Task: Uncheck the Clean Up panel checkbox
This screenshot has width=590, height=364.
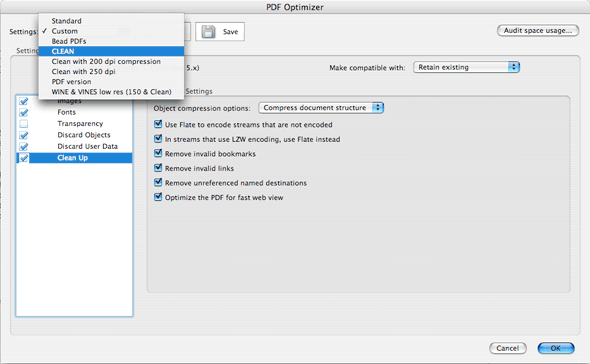Action: click(x=24, y=158)
